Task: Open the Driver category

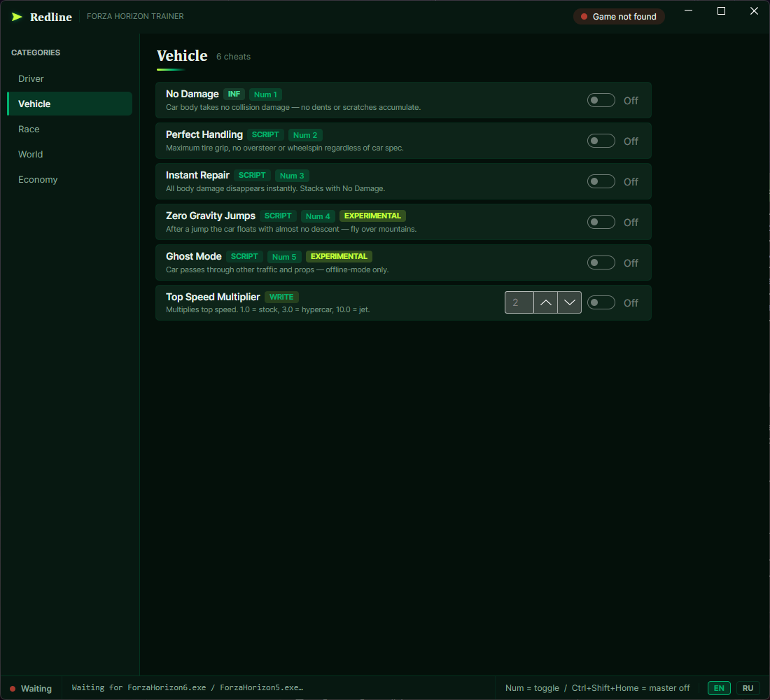Action: (x=70, y=78)
